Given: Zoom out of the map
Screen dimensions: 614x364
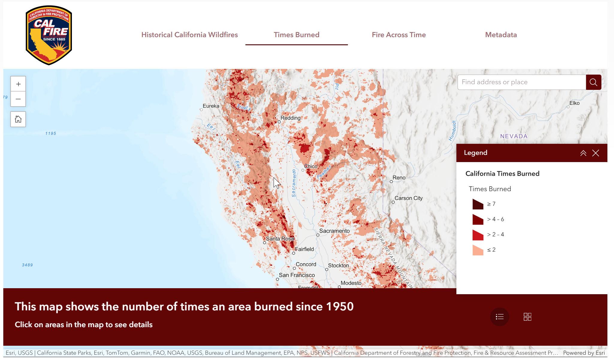Looking at the screenshot, I should 18,99.
